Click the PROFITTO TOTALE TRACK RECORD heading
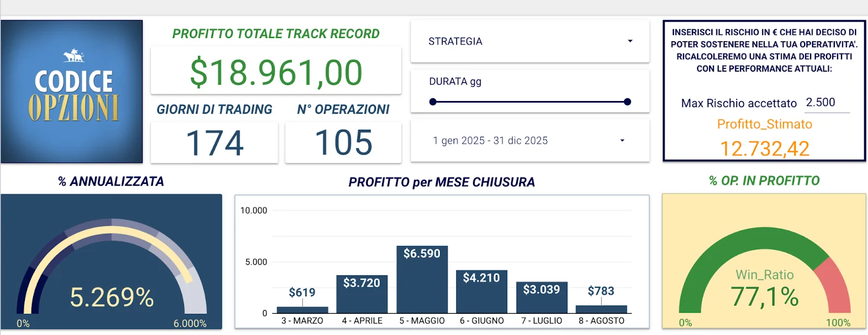The image size is (868, 335). [276, 34]
